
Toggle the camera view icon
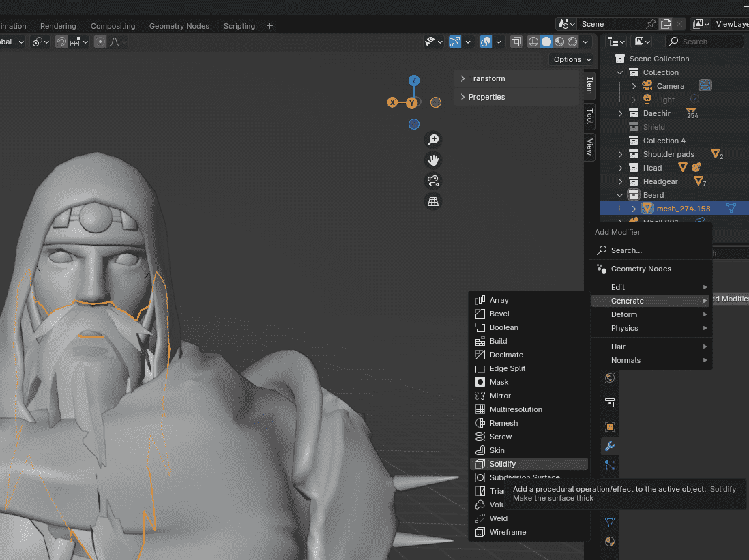433,181
